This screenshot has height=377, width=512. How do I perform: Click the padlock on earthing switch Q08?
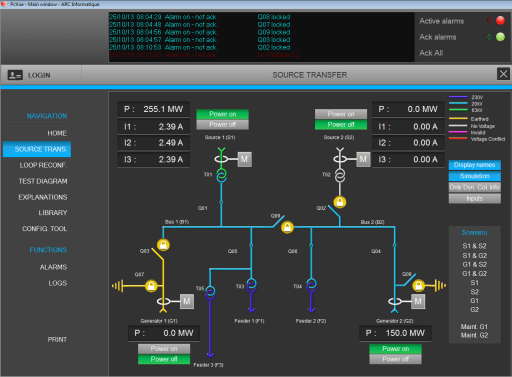418,285
